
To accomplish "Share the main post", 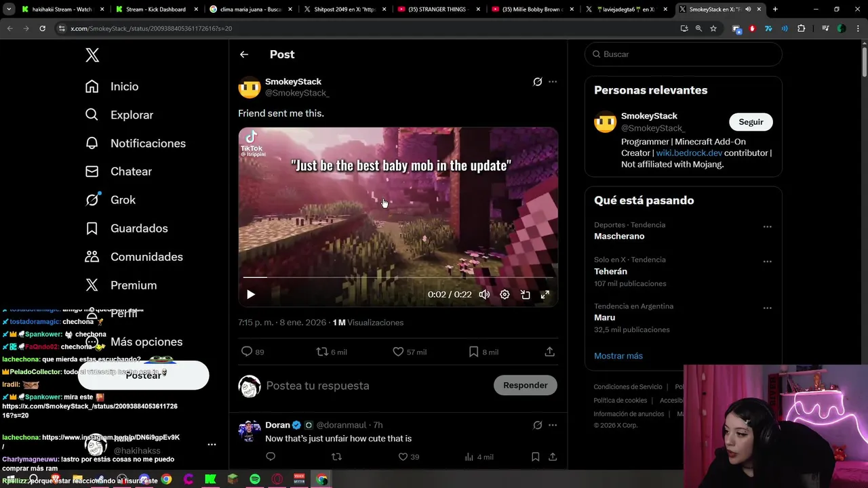I will (550, 352).
